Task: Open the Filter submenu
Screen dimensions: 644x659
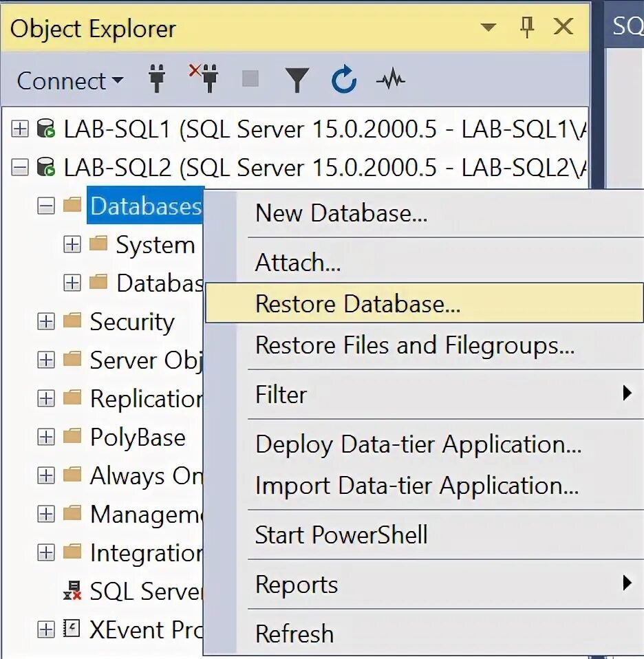Action: click(x=425, y=395)
